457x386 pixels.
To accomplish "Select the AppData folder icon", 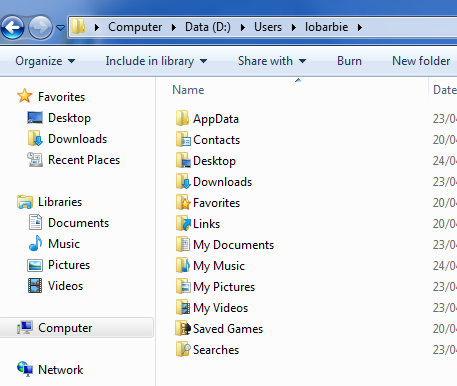I will coord(182,118).
